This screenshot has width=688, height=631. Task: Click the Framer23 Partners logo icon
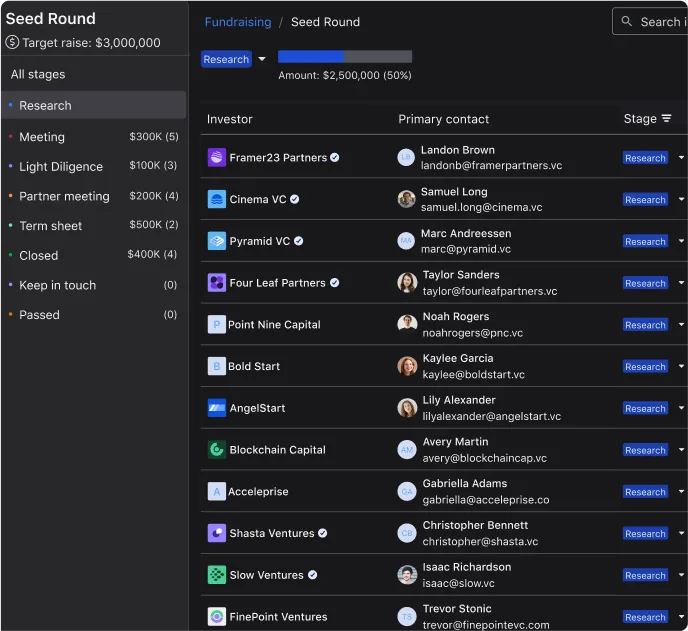(216, 157)
